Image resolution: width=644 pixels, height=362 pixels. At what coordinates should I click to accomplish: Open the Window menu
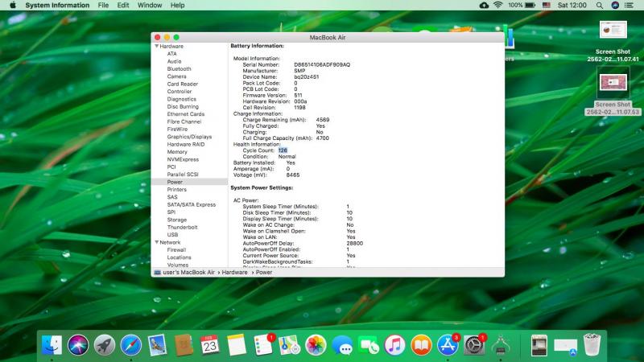150,6
